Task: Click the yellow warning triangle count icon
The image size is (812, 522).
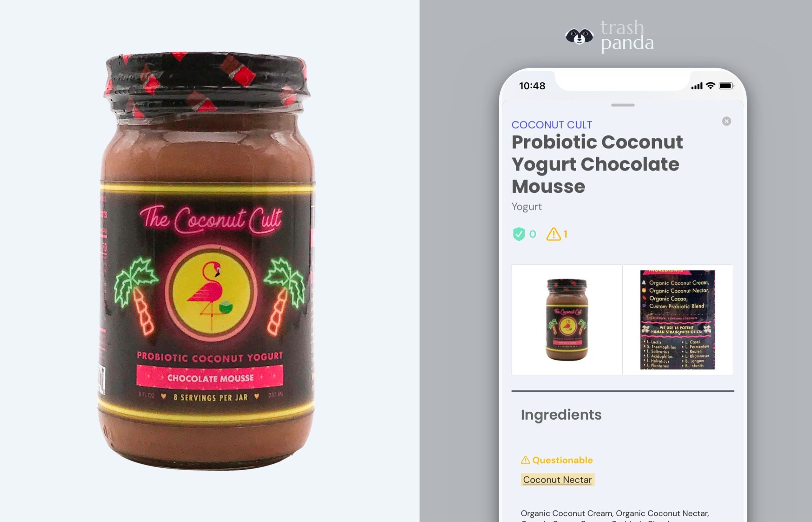Action: [553, 234]
